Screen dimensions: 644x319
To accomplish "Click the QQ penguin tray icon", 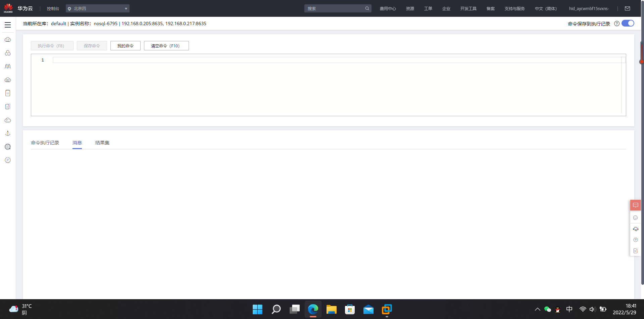I will (x=558, y=309).
